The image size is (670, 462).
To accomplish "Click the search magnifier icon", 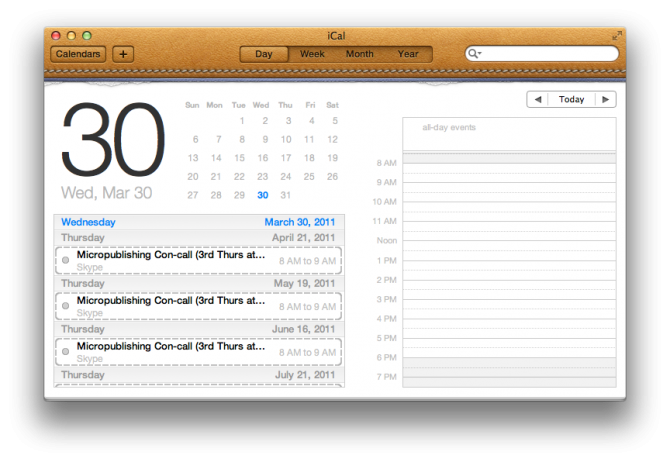I will click(x=475, y=54).
